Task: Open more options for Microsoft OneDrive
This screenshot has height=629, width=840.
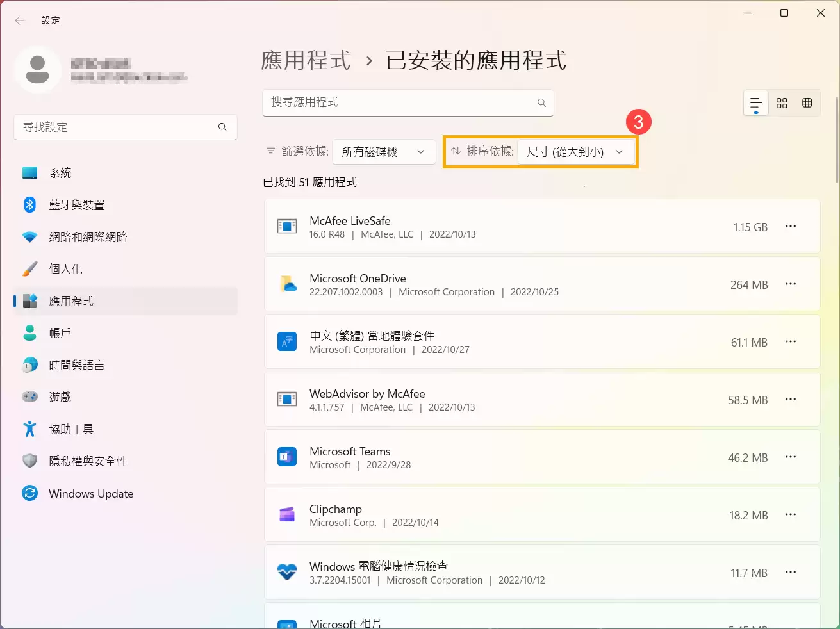Action: (791, 284)
